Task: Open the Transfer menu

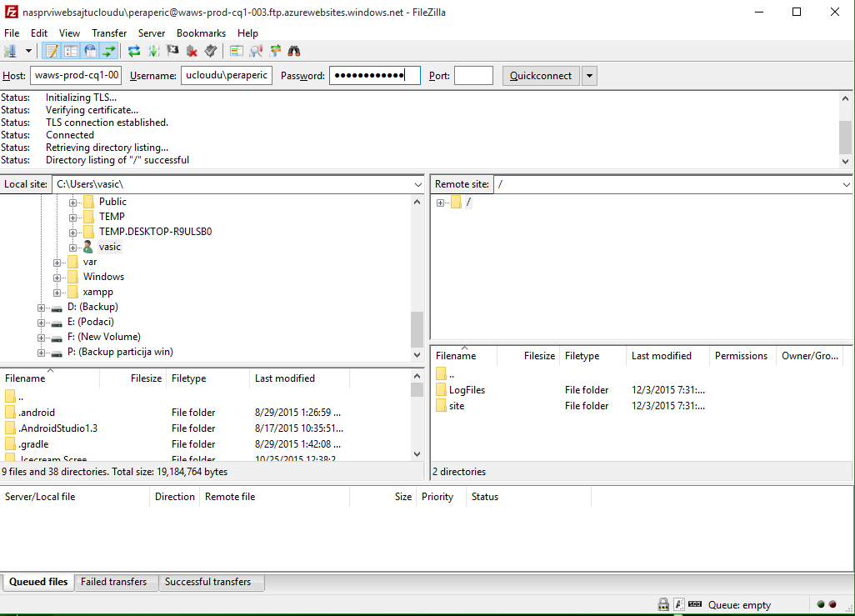Action: tap(109, 33)
